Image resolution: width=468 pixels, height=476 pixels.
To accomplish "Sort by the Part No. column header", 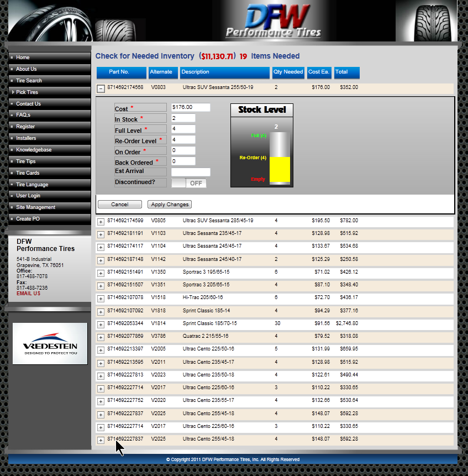I will 122,72.
